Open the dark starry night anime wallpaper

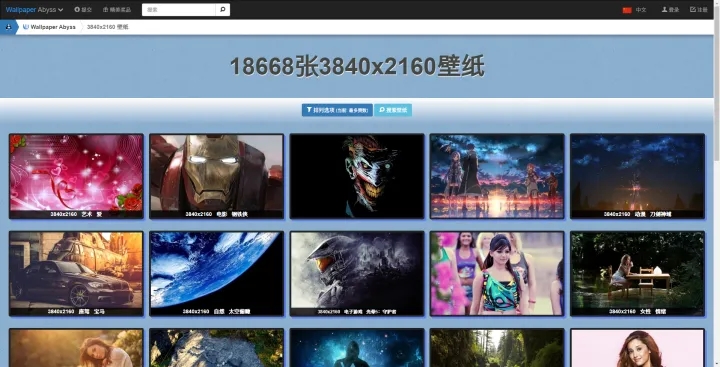pyautogui.click(x=637, y=176)
